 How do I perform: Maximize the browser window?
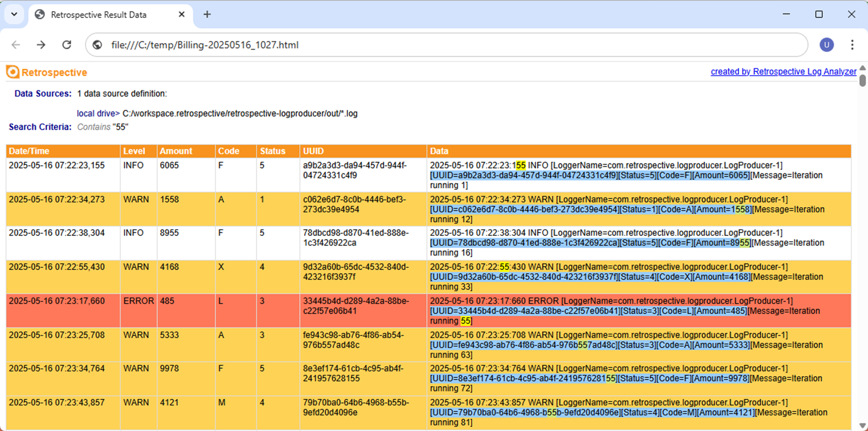point(819,14)
